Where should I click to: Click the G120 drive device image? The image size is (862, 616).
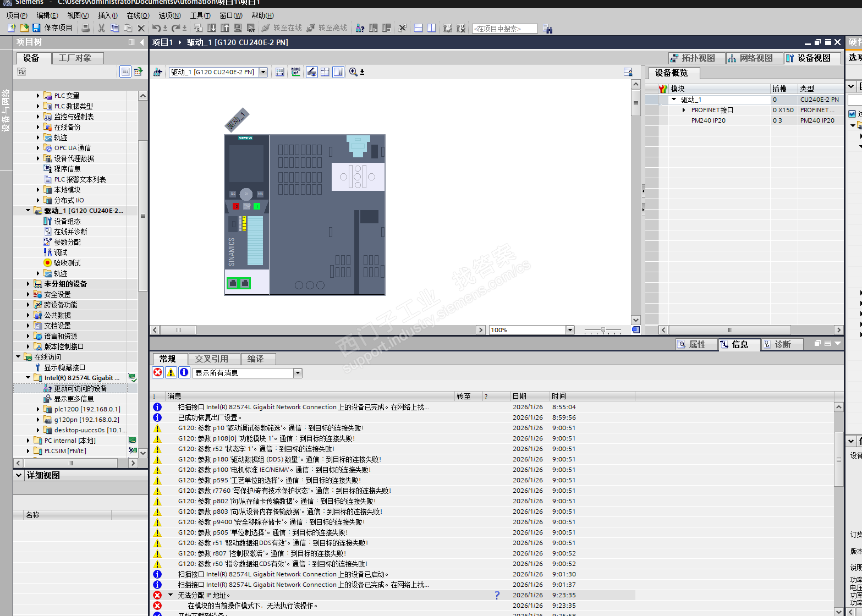point(305,215)
